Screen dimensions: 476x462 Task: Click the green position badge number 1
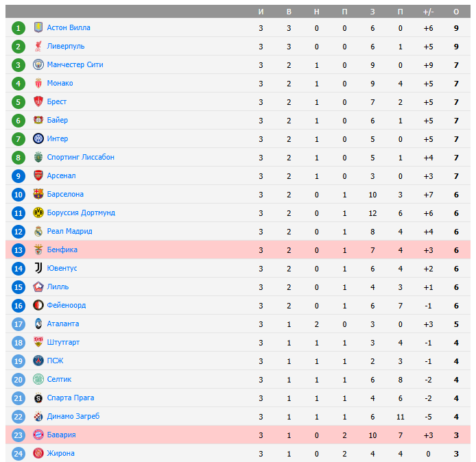[19, 27]
